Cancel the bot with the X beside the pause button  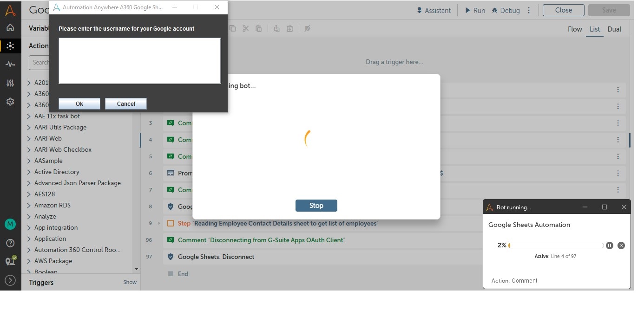(621, 246)
